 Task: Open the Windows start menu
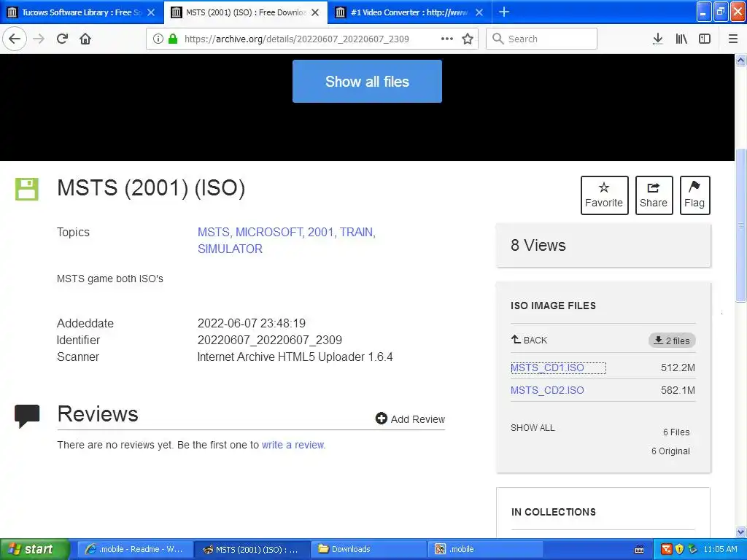coord(34,549)
